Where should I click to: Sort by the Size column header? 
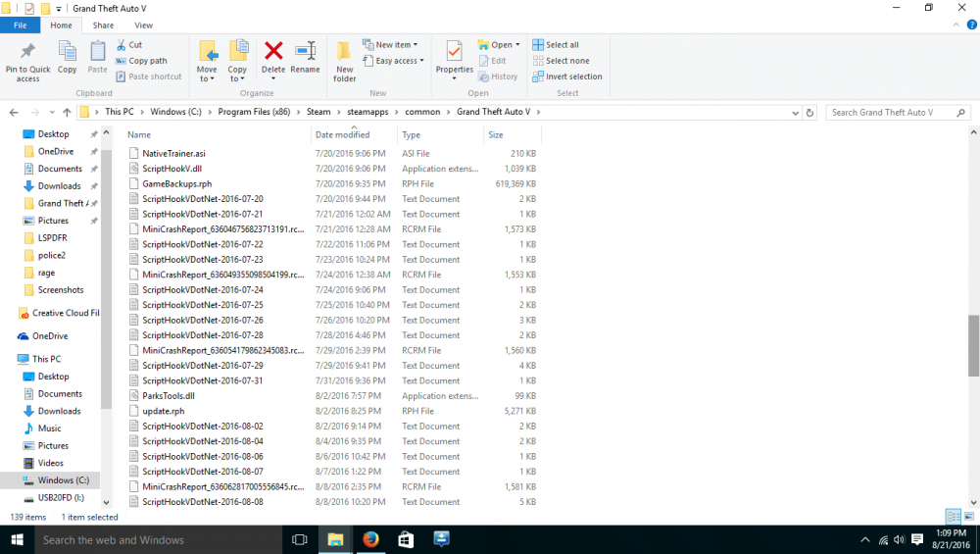[496, 134]
